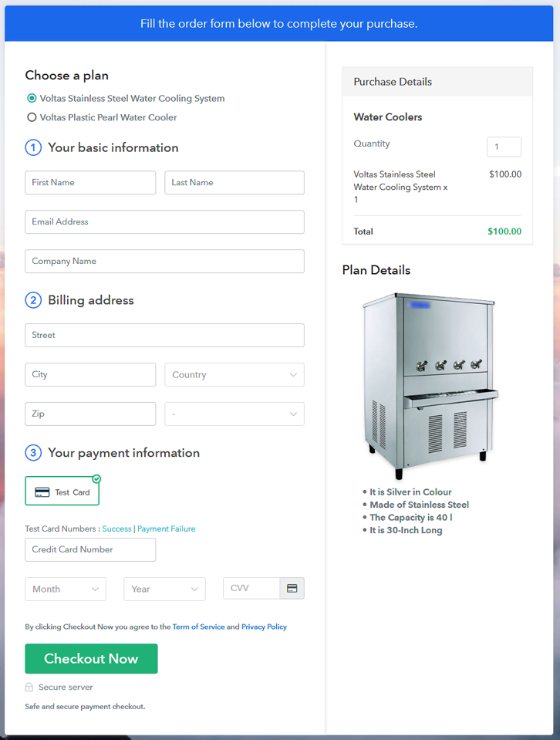Screen dimensions: 560x740
Task: Click the step 3 payment circle icon
Action: (x=33, y=453)
